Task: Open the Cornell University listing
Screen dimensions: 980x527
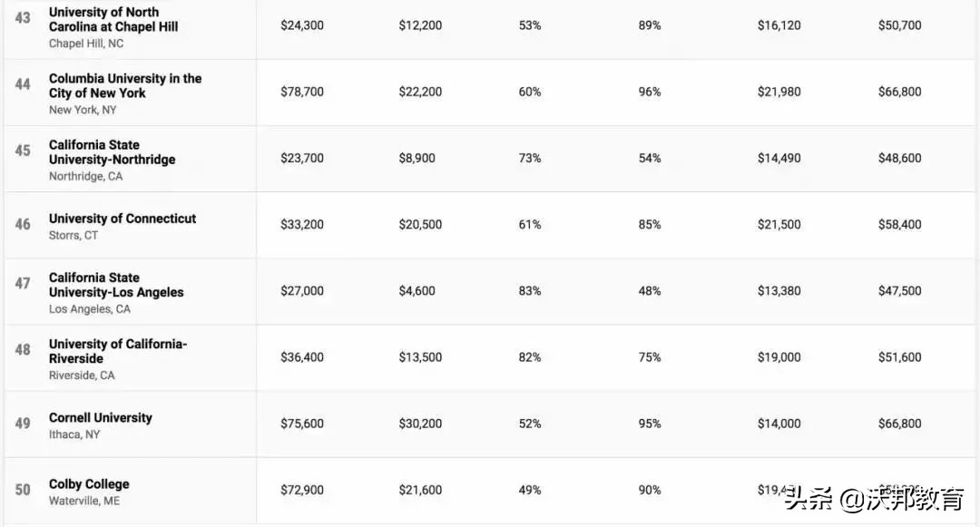Action: tap(101, 418)
